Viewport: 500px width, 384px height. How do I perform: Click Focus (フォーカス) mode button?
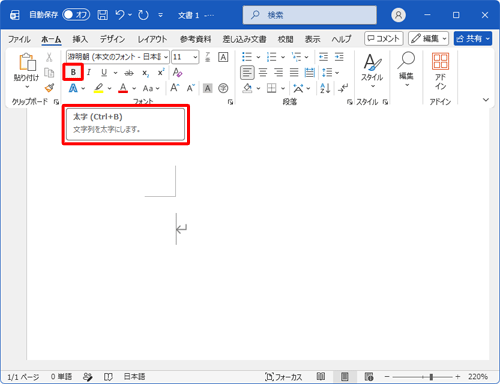click(x=284, y=377)
